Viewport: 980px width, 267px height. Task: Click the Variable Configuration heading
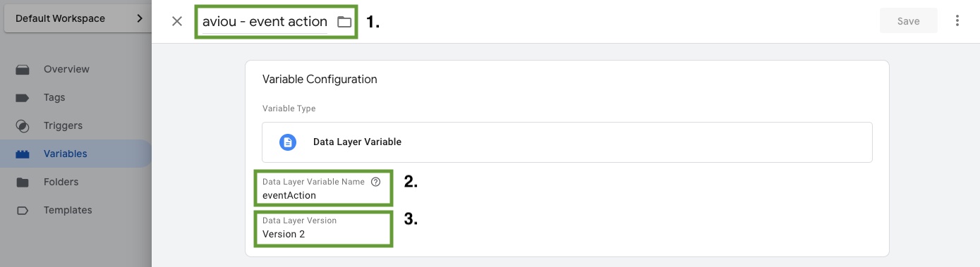(x=320, y=80)
